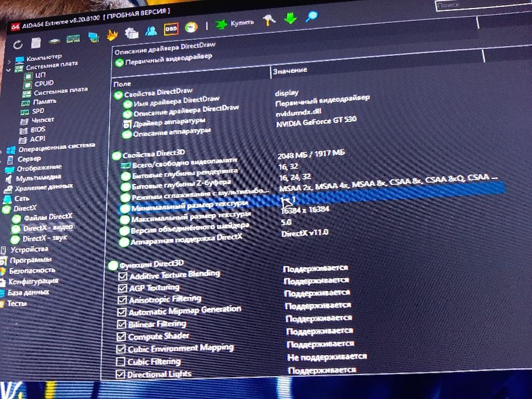The image size is (532, 399).
Task: Open the Конфигурация tree section
Action: pyautogui.click(x=33, y=282)
